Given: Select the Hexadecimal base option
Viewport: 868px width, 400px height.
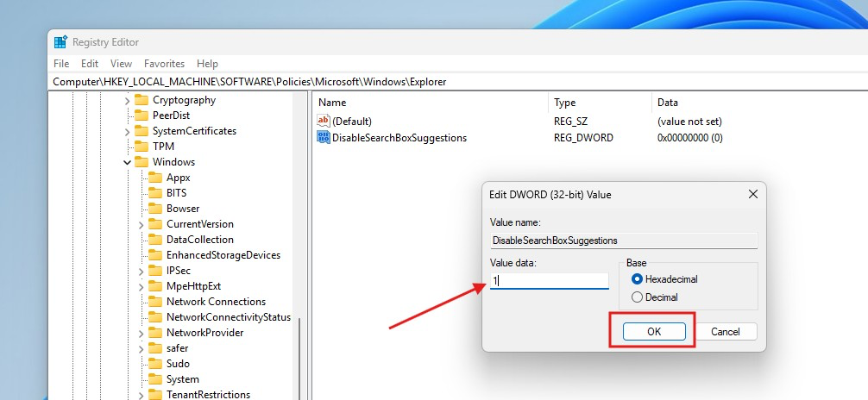Looking at the screenshot, I should pos(638,279).
